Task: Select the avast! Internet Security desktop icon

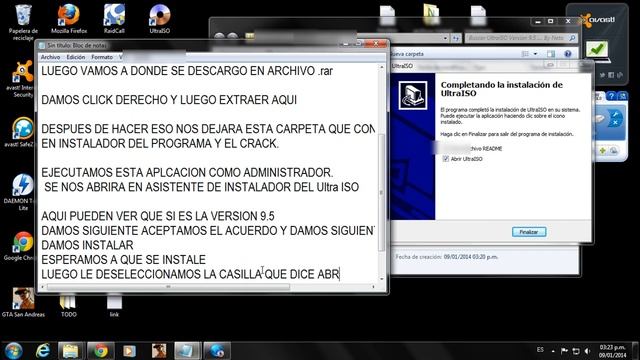Action: click(x=23, y=79)
